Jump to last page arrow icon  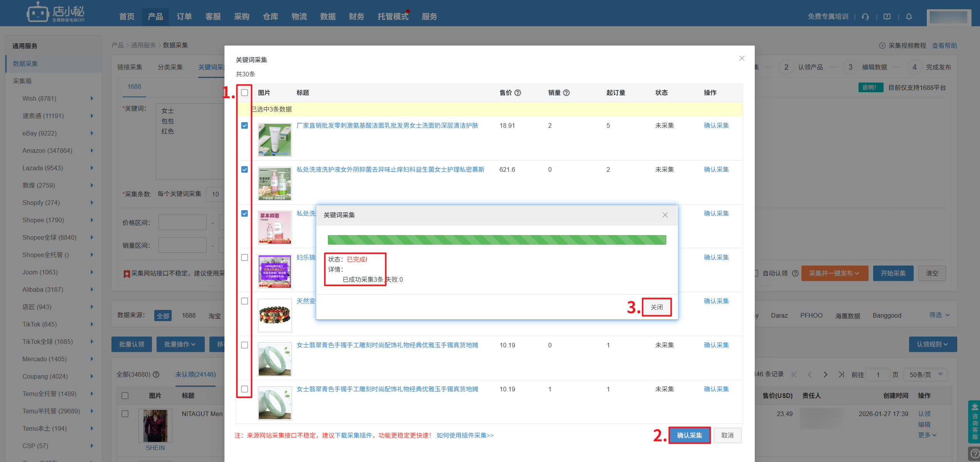pos(841,374)
